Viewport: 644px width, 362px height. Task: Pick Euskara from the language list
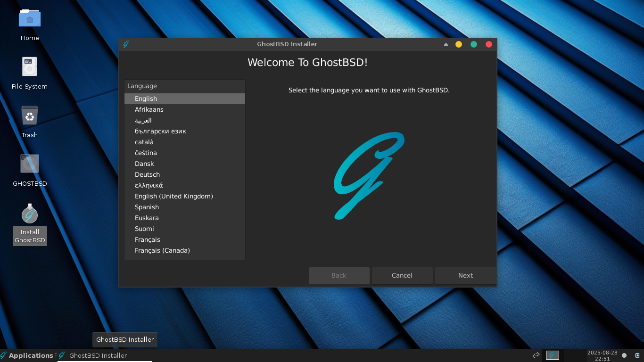185,218
